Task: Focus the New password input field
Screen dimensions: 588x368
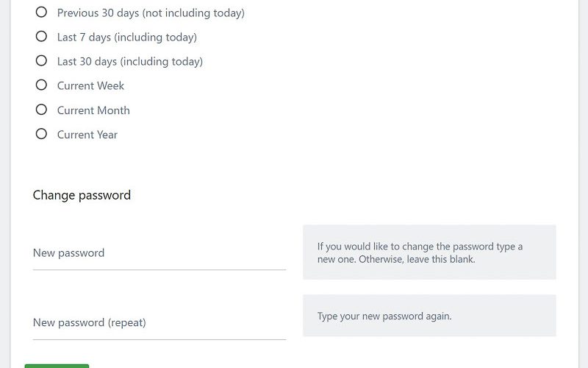Action: (159, 252)
